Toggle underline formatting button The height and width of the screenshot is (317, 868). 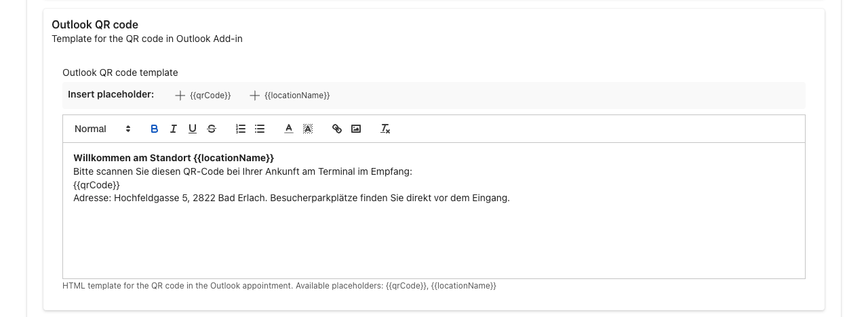click(193, 129)
